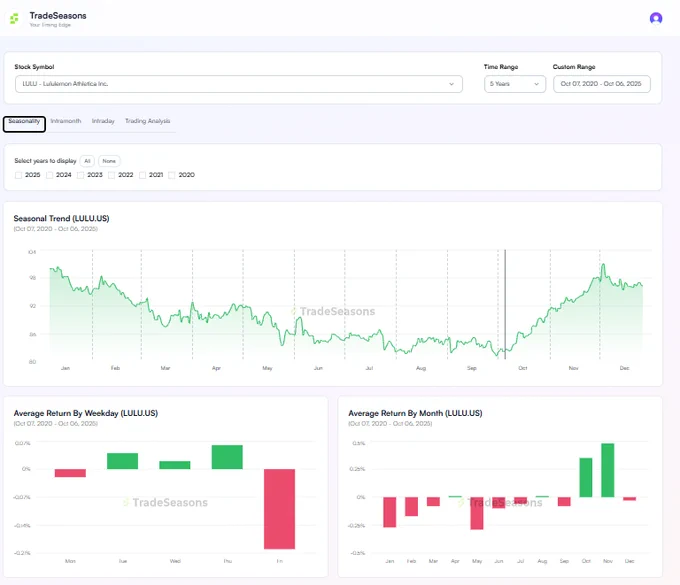Click the Monday bar in weekday returns

tap(70, 473)
